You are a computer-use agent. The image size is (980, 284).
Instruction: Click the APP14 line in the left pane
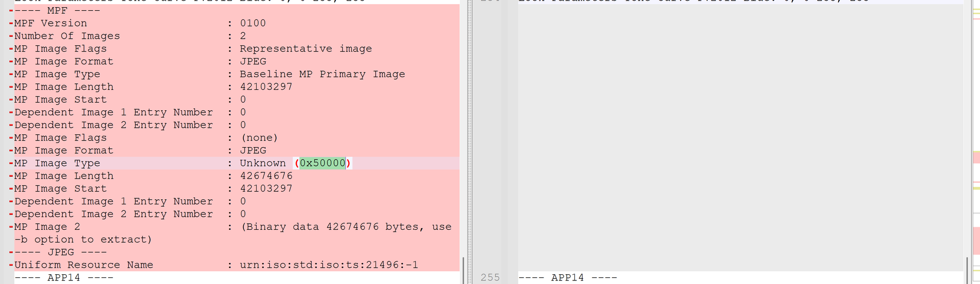point(64,278)
